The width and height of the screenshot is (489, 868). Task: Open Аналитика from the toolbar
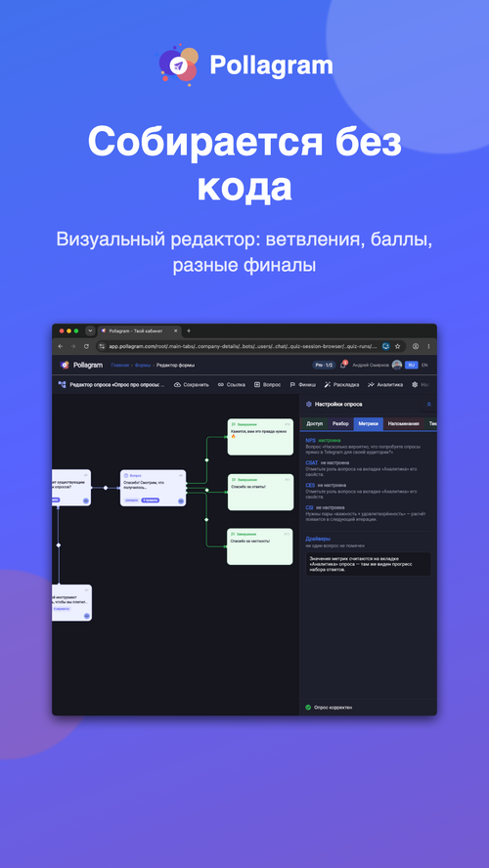coord(385,385)
